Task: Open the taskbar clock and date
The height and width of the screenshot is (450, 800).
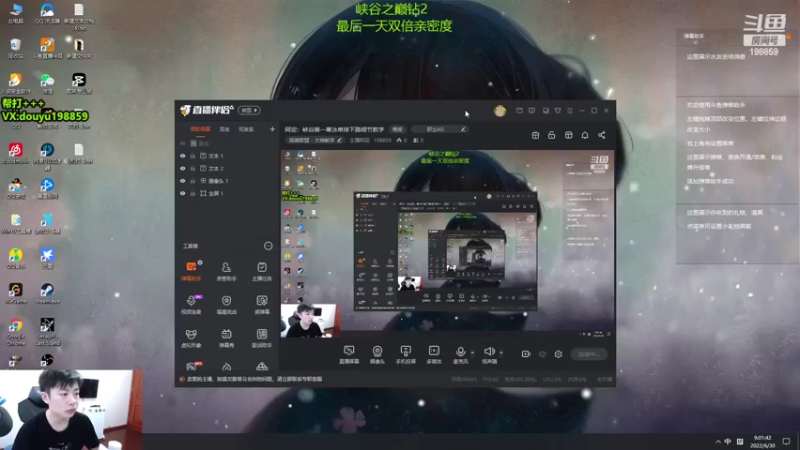Action: [x=762, y=442]
